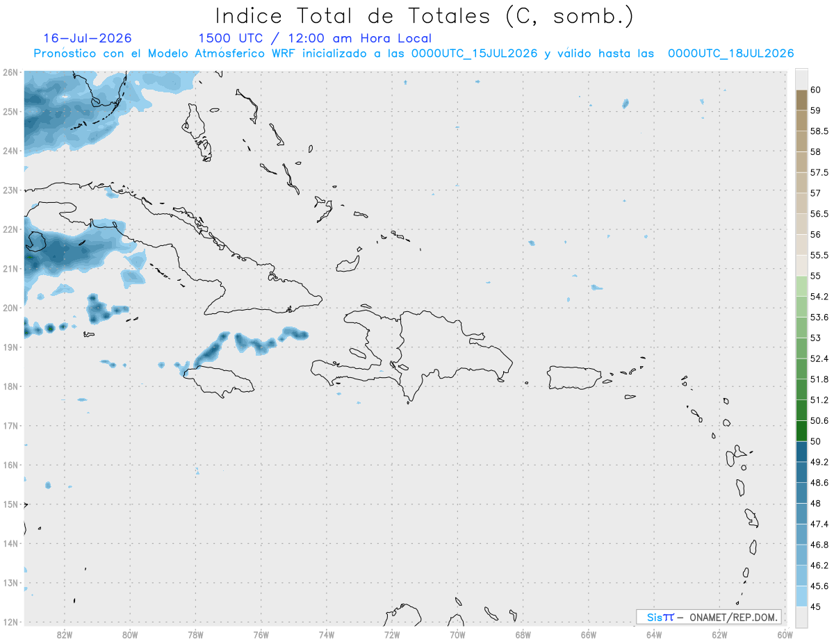Click the latitude label "22N"
This screenshot has height=644, width=834.
pos(10,229)
